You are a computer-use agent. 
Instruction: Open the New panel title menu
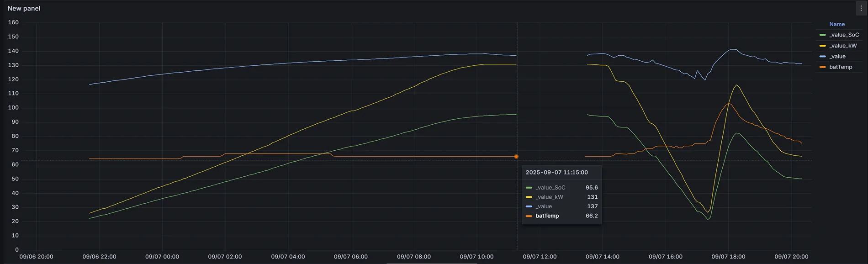[x=24, y=8]
